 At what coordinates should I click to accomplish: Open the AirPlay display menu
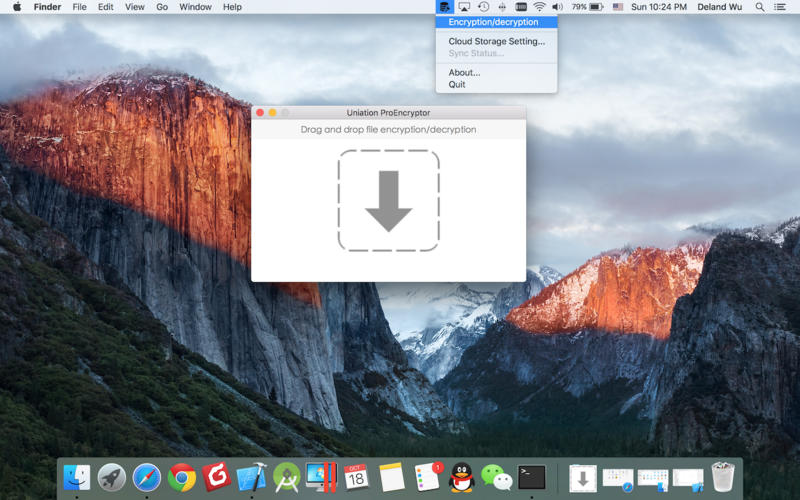[464, 7]
